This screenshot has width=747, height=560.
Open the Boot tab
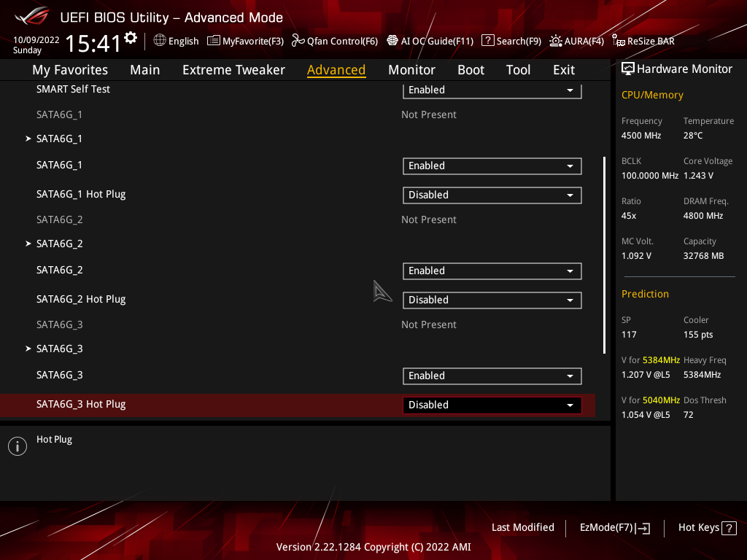(471, 70)
